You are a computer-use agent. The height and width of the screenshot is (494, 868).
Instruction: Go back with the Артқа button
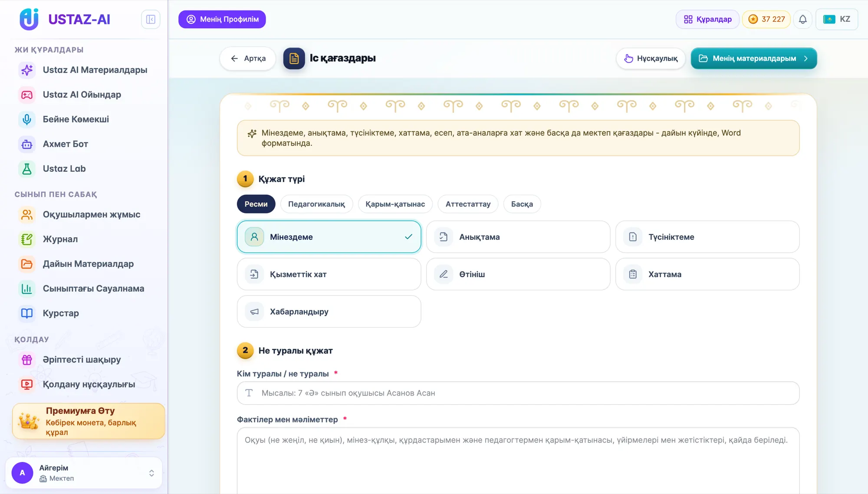click(x=248, y=59)
